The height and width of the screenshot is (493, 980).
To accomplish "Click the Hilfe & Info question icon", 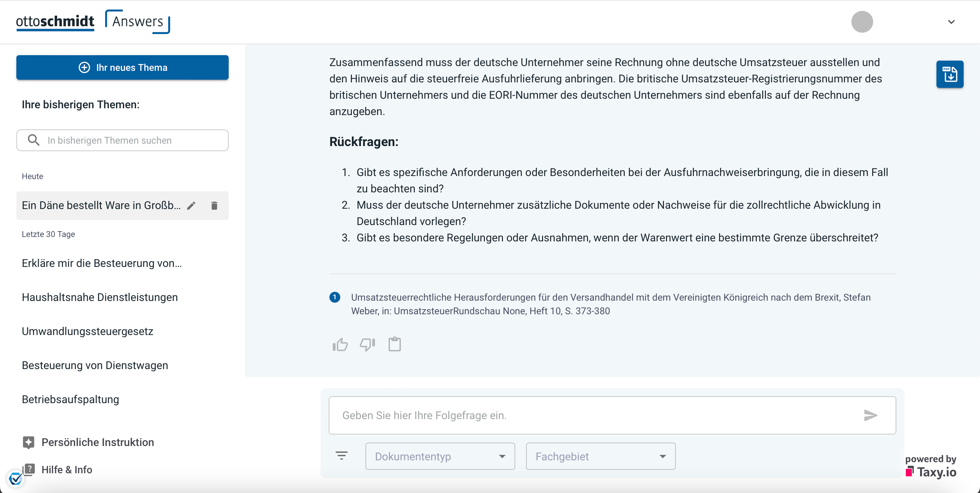I will pos(29,470).
